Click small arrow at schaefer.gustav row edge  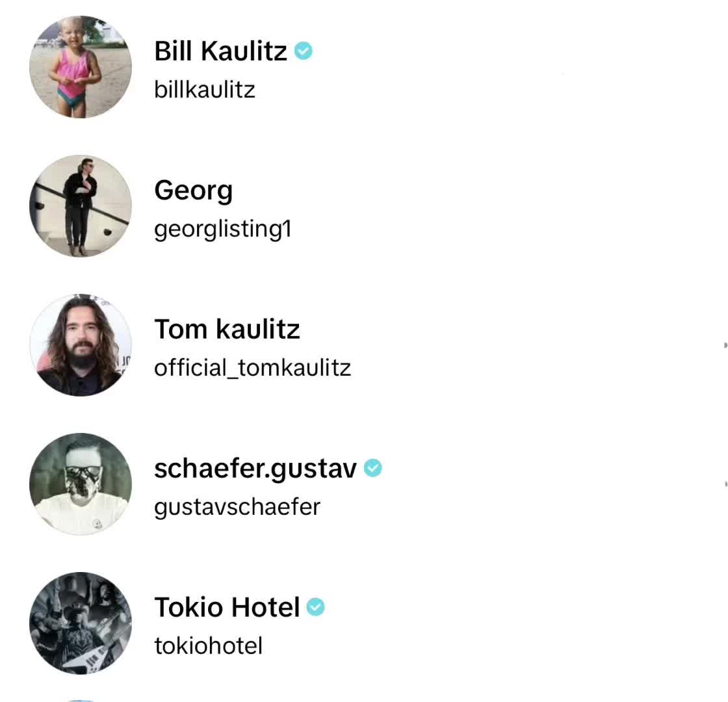[x=725, y=484]
